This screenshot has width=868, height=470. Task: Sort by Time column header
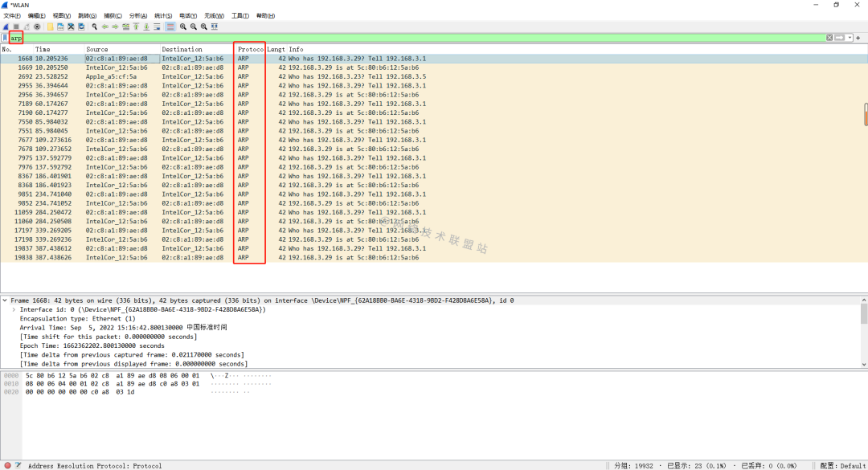59,49
